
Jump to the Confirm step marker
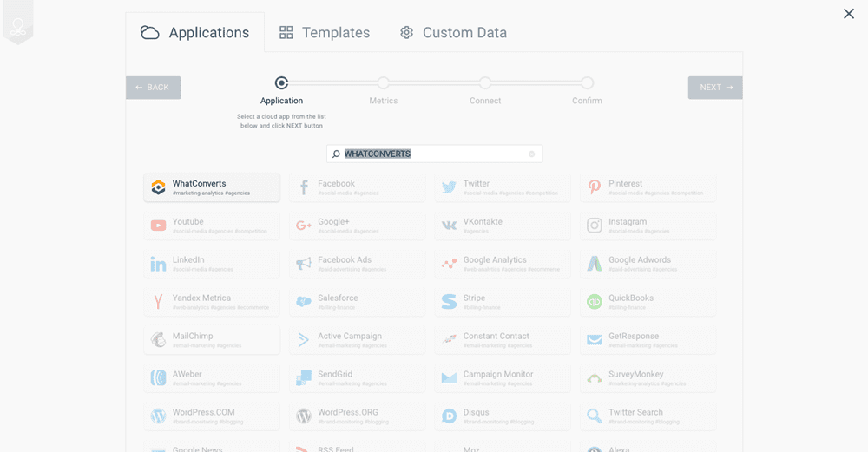pyautogui.click(x=588, y=83)
